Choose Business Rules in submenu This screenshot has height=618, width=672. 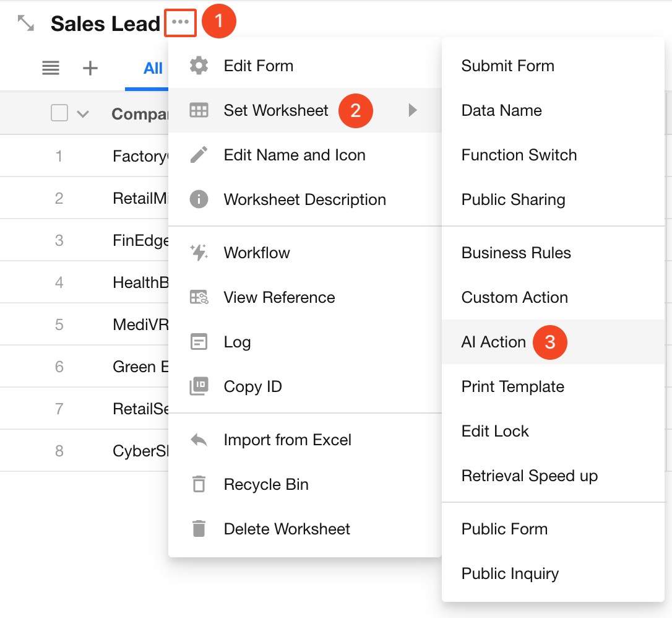pos(515,253)
